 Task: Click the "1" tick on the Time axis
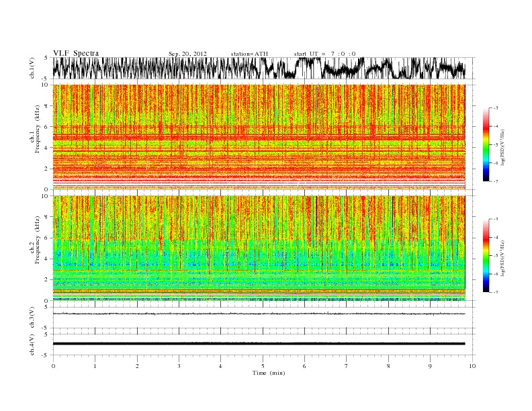click(x=95, y=366)
